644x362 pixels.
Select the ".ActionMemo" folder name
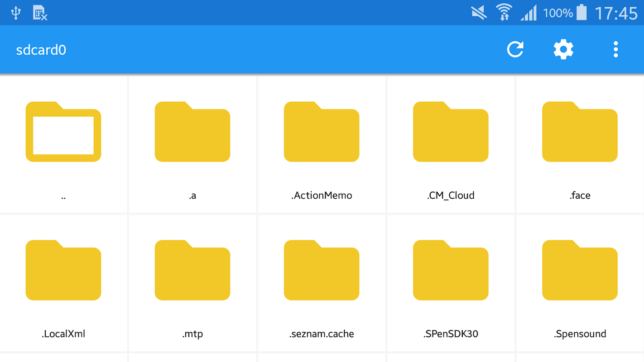(322, 195)
